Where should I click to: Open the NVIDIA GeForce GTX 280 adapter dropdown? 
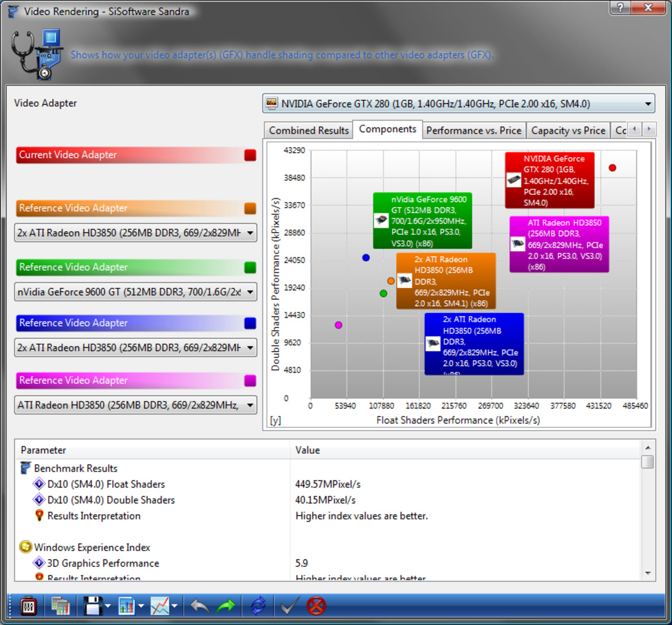[459, 103]
